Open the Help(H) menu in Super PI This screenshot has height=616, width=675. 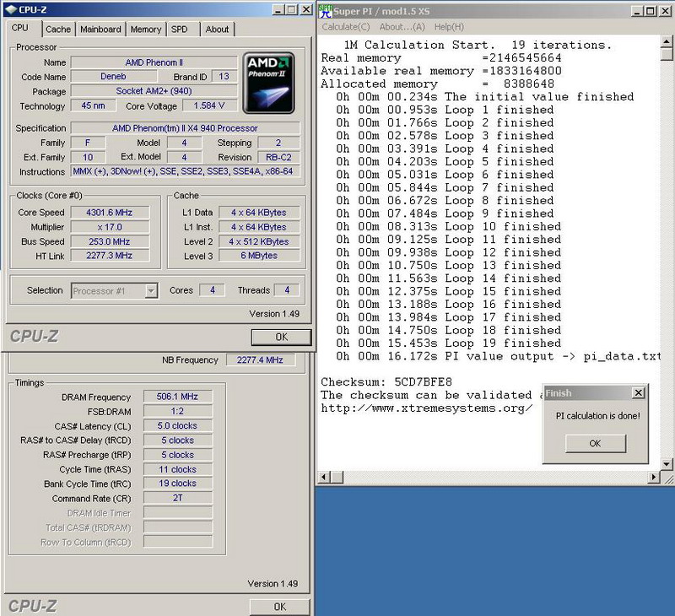(447, 27)
